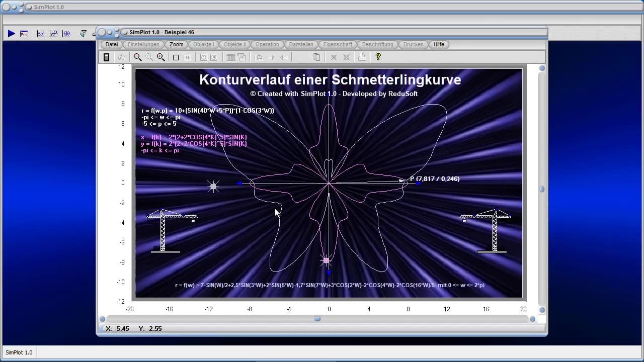The height and width of the screenshot is (362, 644).
Task: Click the 'SimPlot 1.0 - Beispiel 46' window title
Action: (162, 32)
